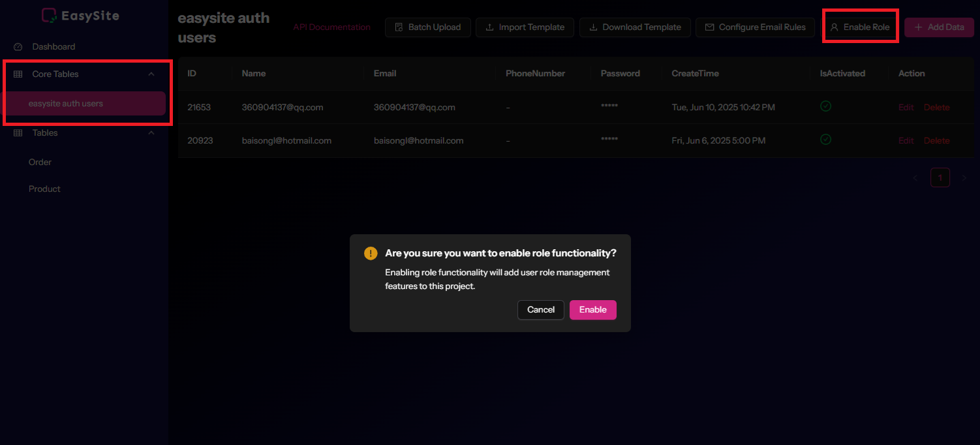980x445 pixels.
Task: Click the Import Template button
Action: coord(525,27)
